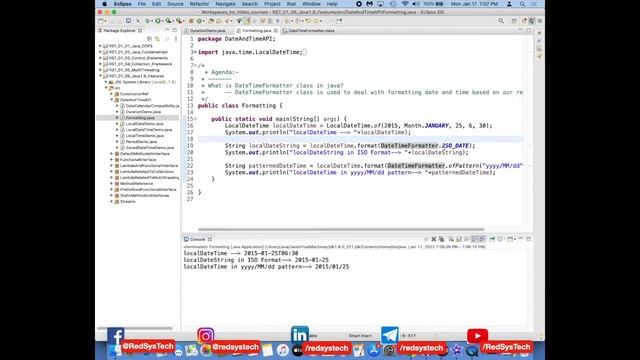Expand Streams package
This screenshot has width=640, height=360.
pos(111,201)
